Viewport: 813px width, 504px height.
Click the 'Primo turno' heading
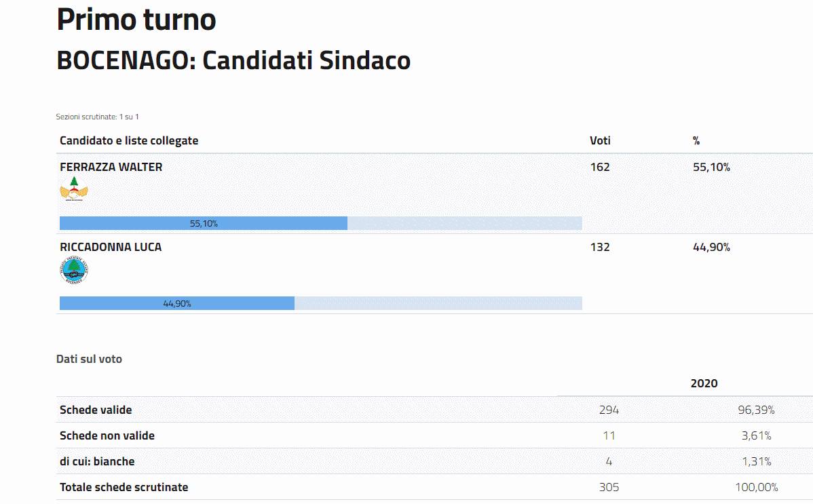coord(136,20)
